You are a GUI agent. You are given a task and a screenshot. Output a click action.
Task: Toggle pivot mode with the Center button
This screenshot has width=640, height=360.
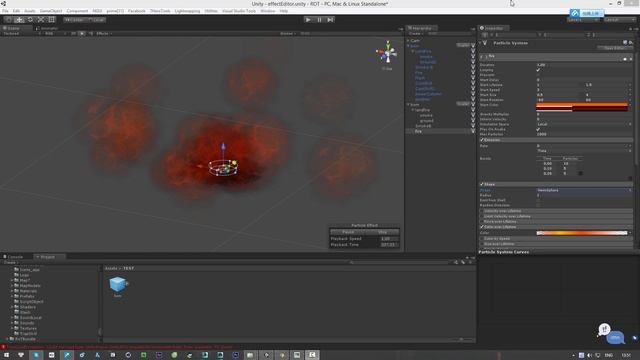click(x=74, y=20)
